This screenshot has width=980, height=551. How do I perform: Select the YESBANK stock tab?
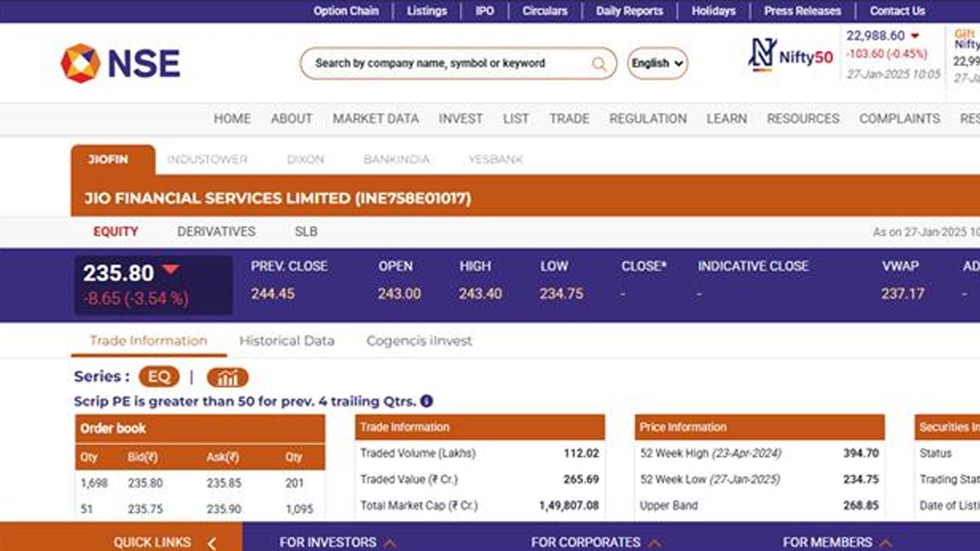(x=496, y=160)
